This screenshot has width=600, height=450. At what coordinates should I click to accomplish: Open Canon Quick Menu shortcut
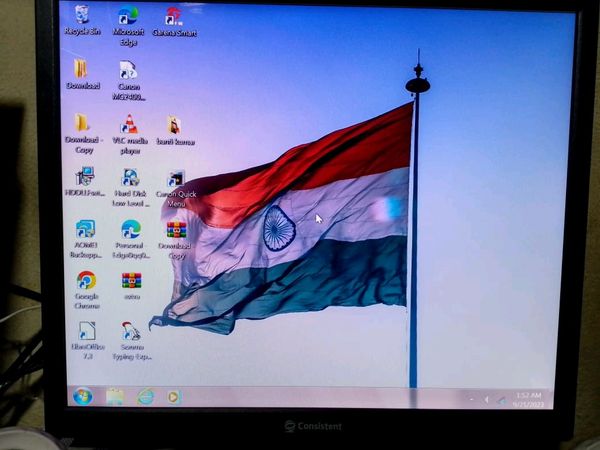(x=176, y=180)
